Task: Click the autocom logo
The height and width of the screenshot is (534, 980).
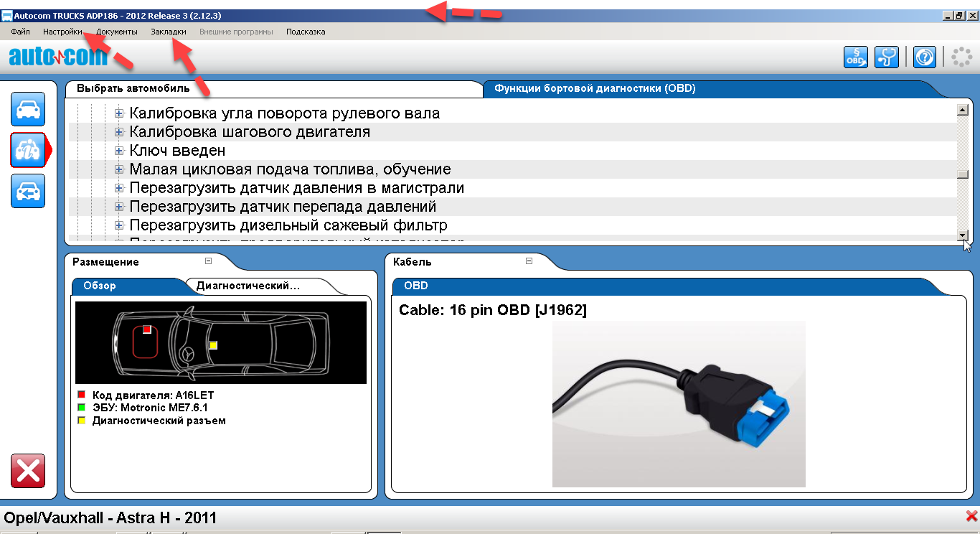Action: [x=57, y=57]
